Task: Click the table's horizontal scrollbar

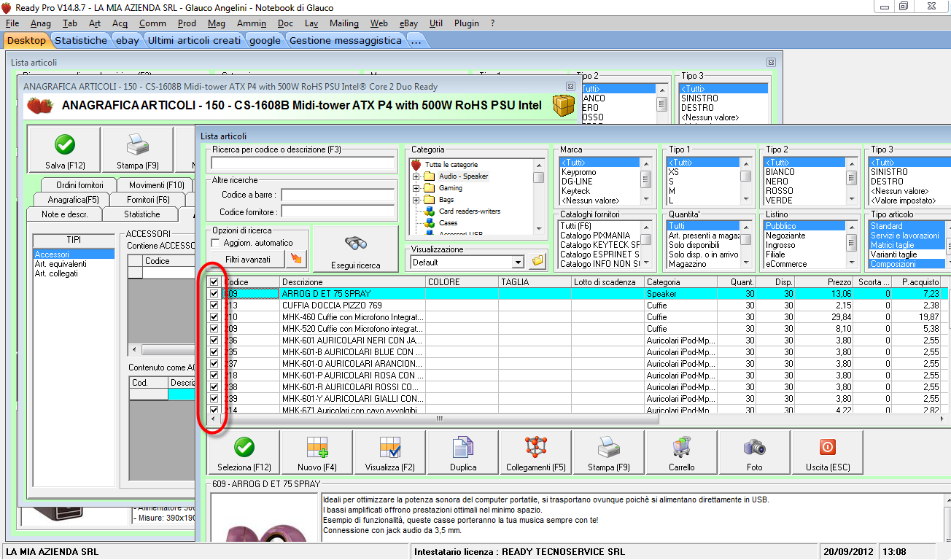Action: point(440,419)
